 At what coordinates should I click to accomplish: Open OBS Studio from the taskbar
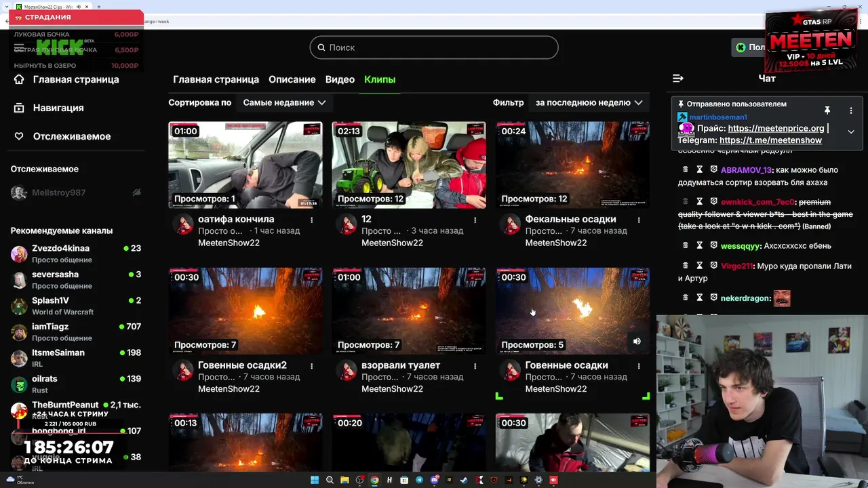point(359,480)
